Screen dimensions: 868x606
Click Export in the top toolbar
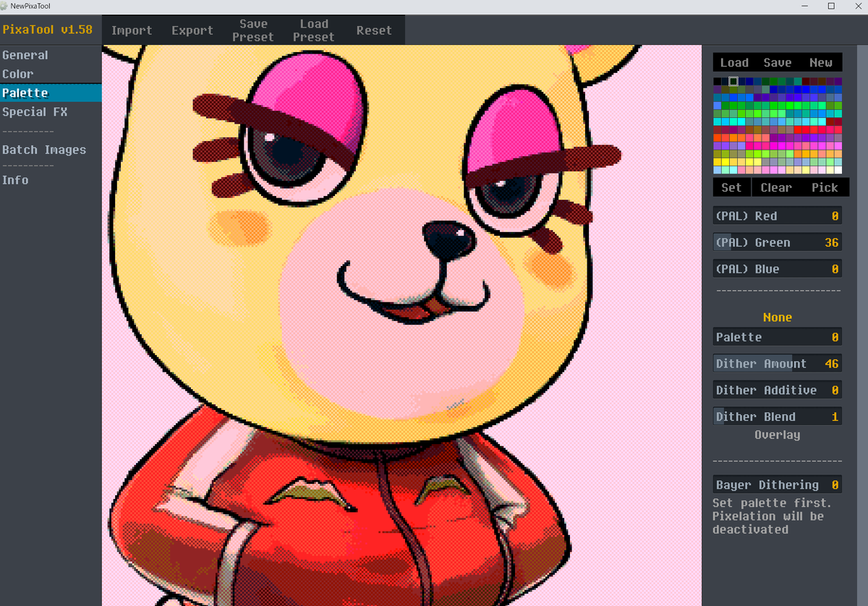tap(192, 30)
